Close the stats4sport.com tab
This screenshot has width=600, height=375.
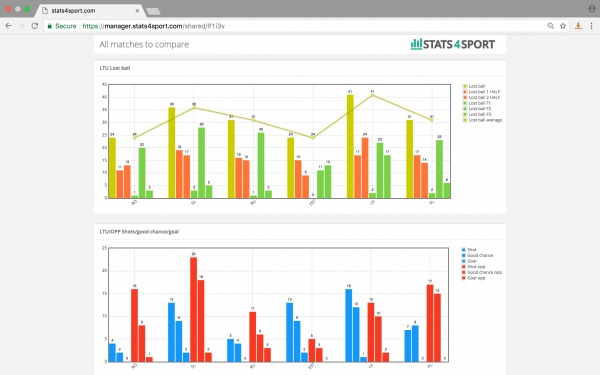(x=137, y=11)
